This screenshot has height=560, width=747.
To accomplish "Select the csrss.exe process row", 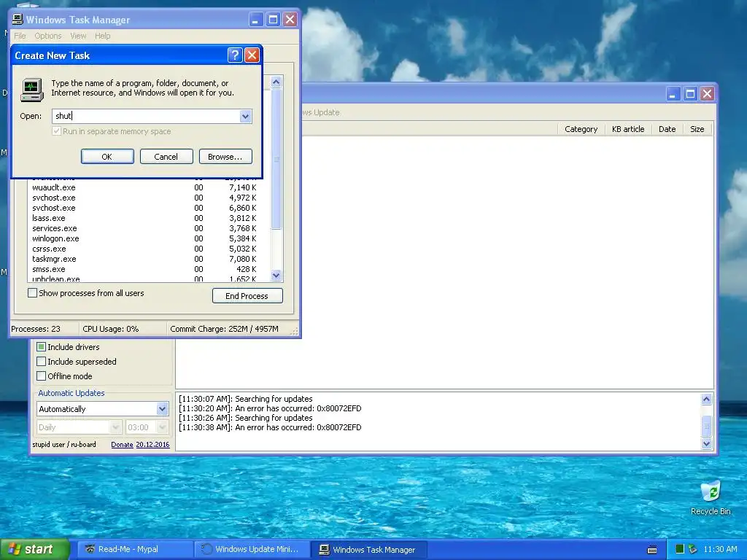I will 149,249.
